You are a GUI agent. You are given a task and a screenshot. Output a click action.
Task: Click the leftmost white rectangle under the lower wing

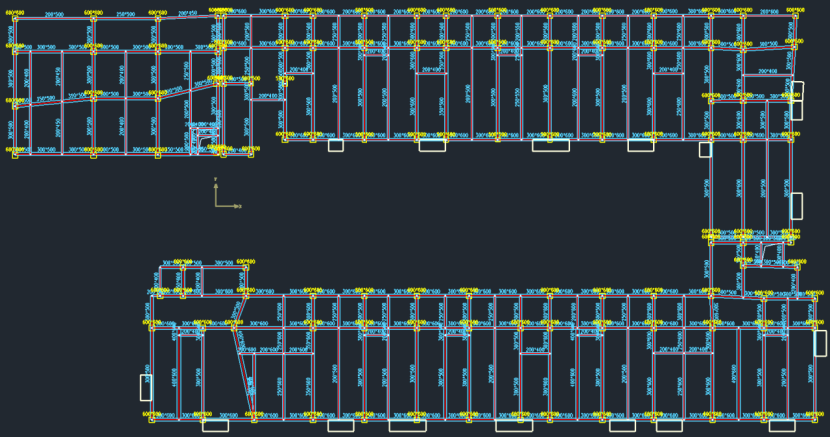(215, 425)
